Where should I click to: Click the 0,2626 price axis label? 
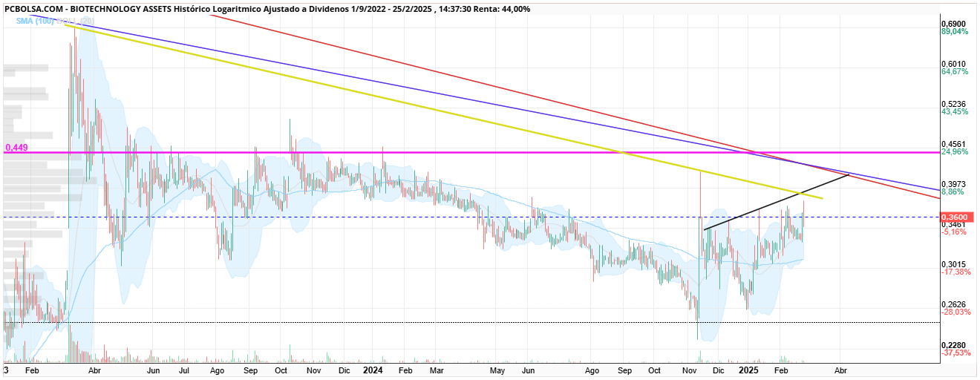954,304
